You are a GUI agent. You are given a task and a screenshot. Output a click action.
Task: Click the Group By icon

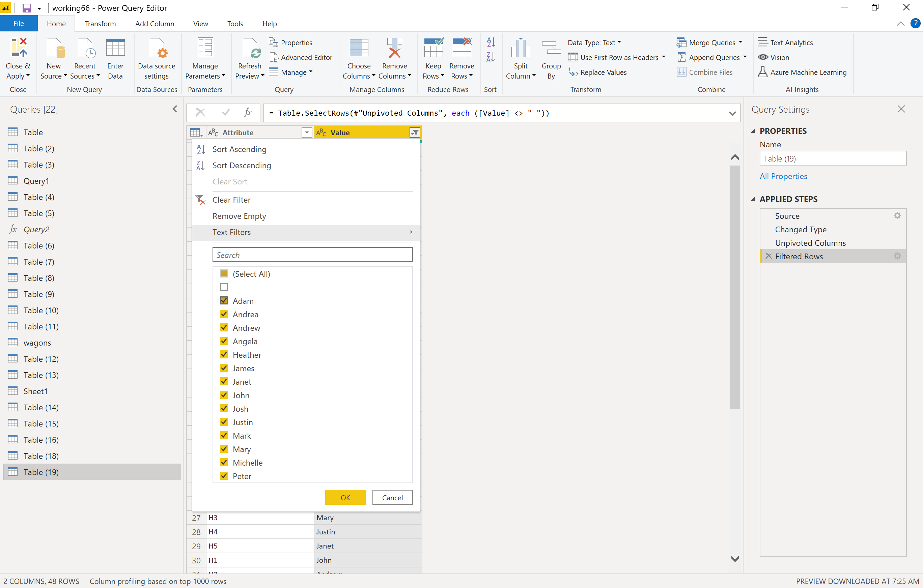551,48
